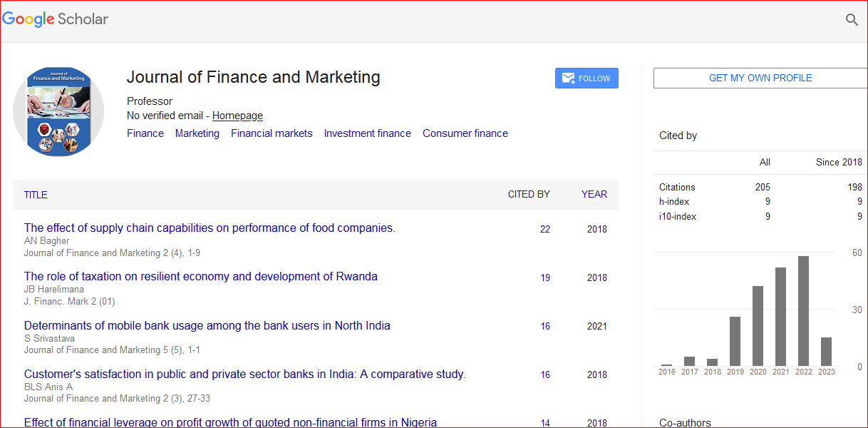Sort articles by Title column header
The height and width of the screenshot is (428, 868).
(36, 195)
